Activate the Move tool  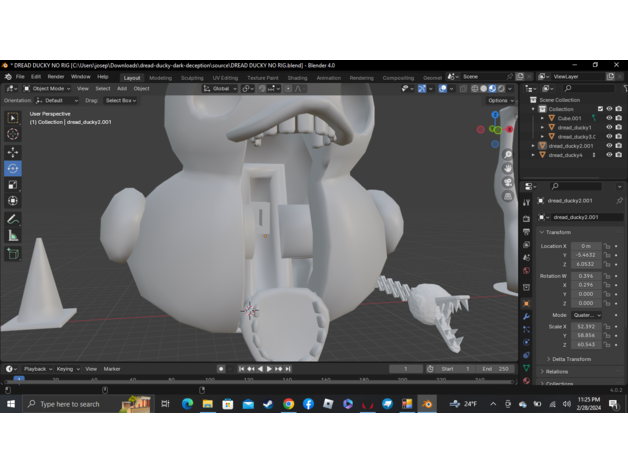tap(13, 152)
